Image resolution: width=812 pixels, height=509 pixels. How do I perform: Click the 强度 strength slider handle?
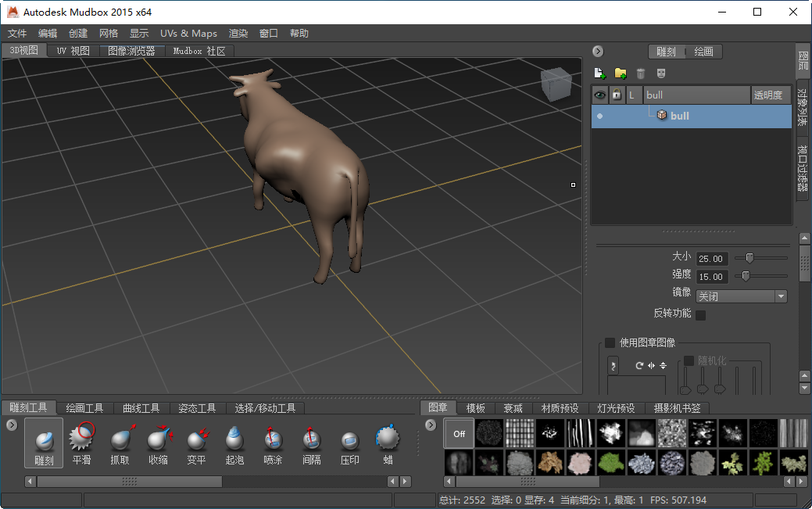(x=746, y=276)
